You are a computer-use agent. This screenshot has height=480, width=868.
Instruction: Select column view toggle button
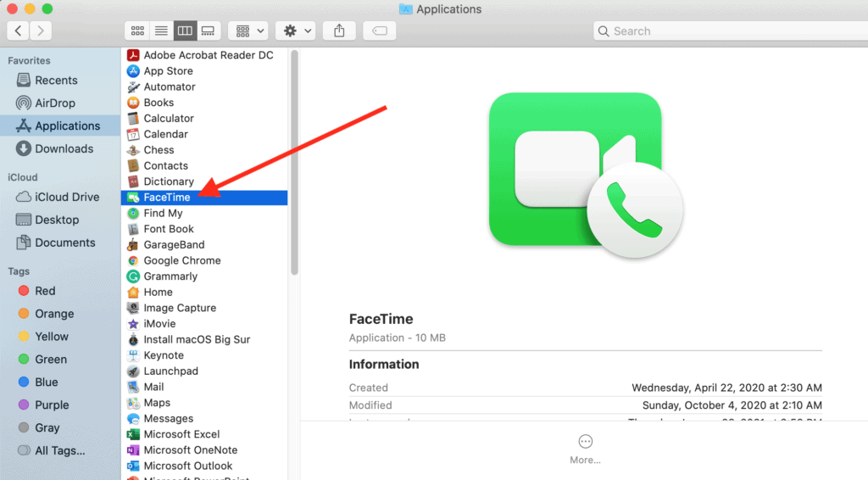184,31
